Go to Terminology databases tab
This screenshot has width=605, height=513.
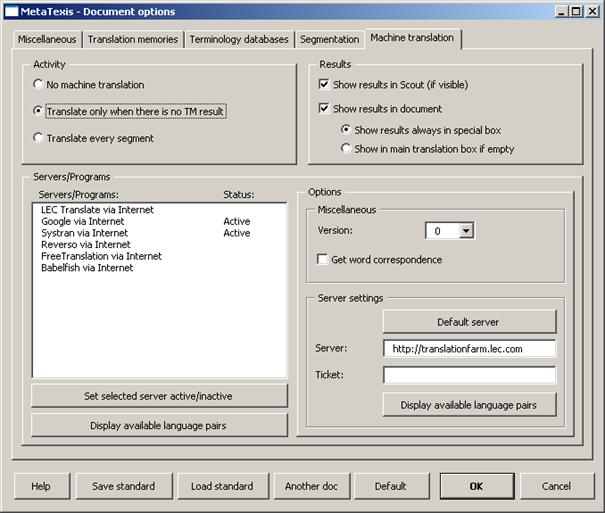tap(239, 39)
